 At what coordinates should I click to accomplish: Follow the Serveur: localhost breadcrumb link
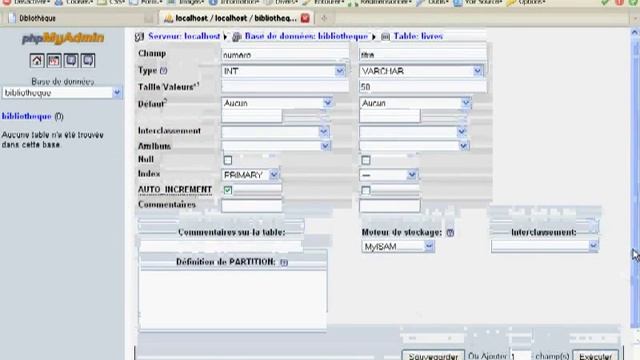(184, 36)
